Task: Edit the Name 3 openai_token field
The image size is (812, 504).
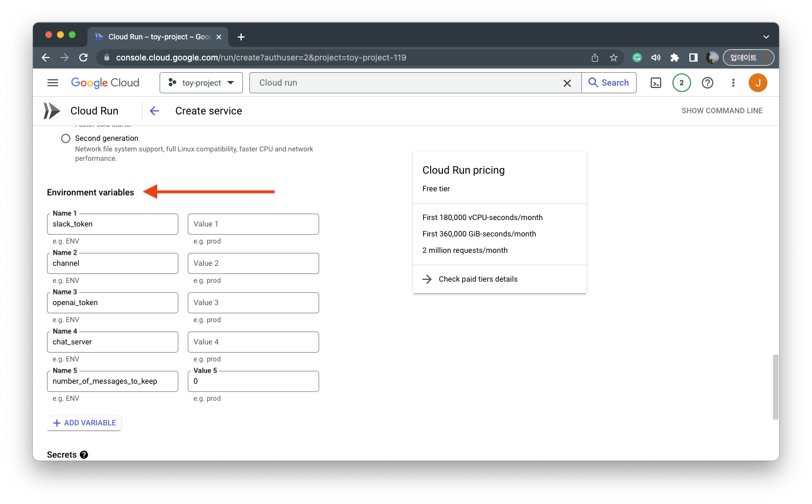Action: click(x=113, y=303)
